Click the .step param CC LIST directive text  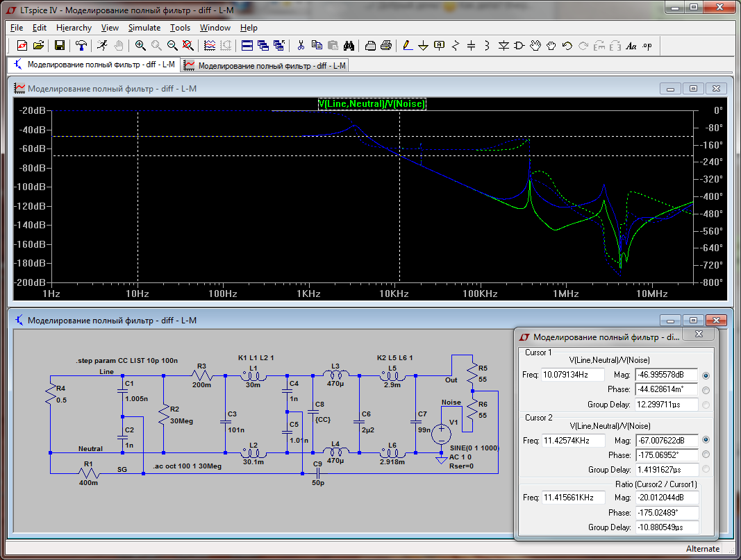[126, 361]
